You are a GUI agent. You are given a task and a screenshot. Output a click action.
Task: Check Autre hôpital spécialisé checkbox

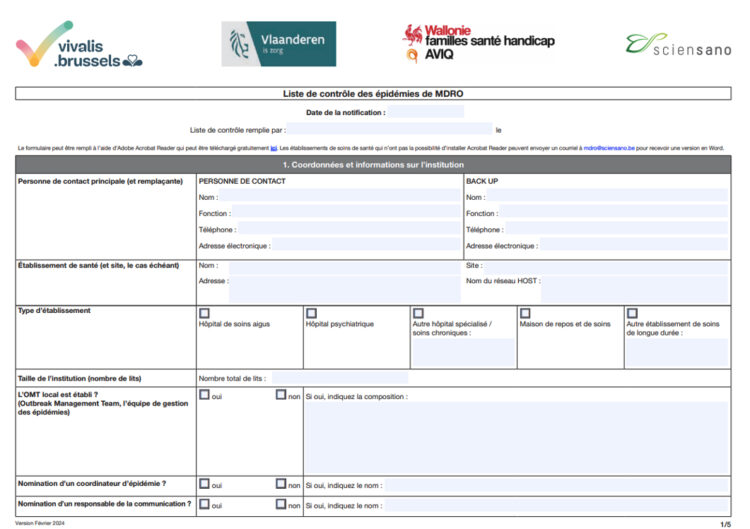pyautogui.click(x=418, y=313)
